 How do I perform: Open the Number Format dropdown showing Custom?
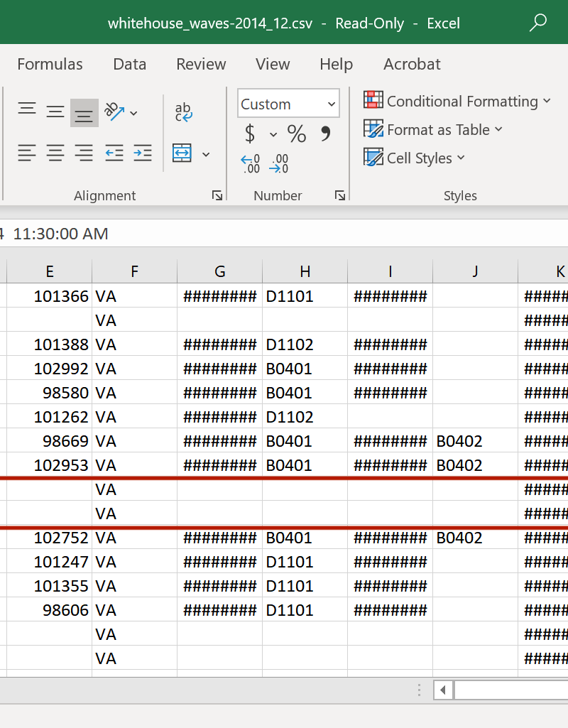click(x=288, y=104)
